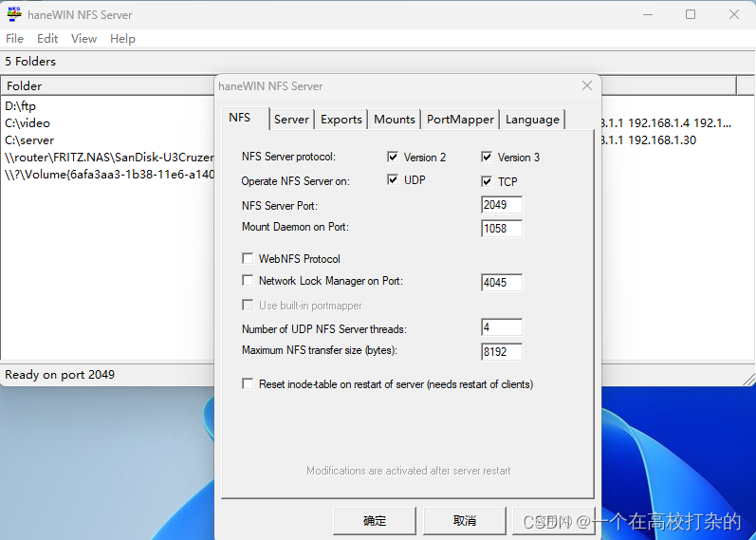Go to the PortMapper tab

460,120
